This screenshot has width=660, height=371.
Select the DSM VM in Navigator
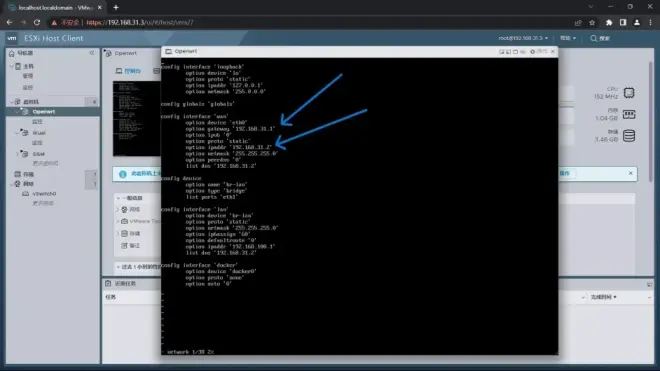point(38,154)
